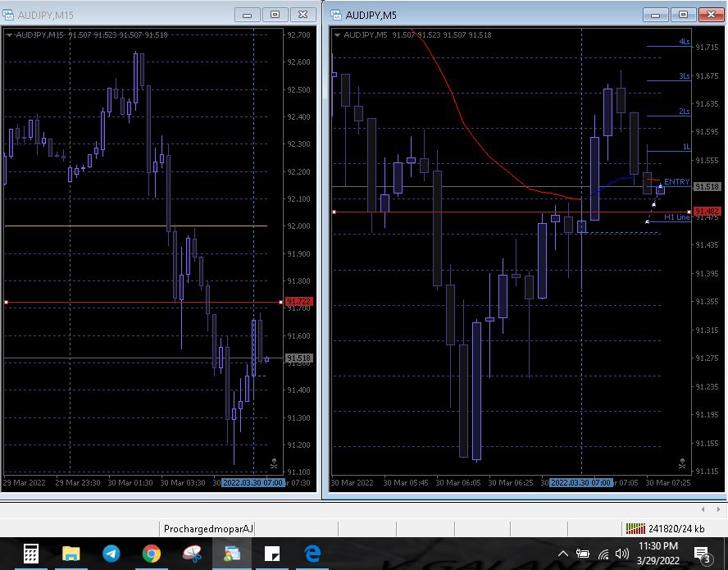Click the 30 Mar 01:30 time label in M15

pyautogui.click(x=130, y=483)
